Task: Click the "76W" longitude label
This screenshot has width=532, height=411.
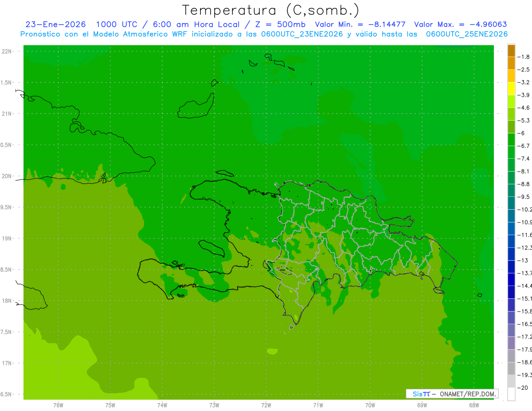Action: pyautogui.click(x=58, y=405)
